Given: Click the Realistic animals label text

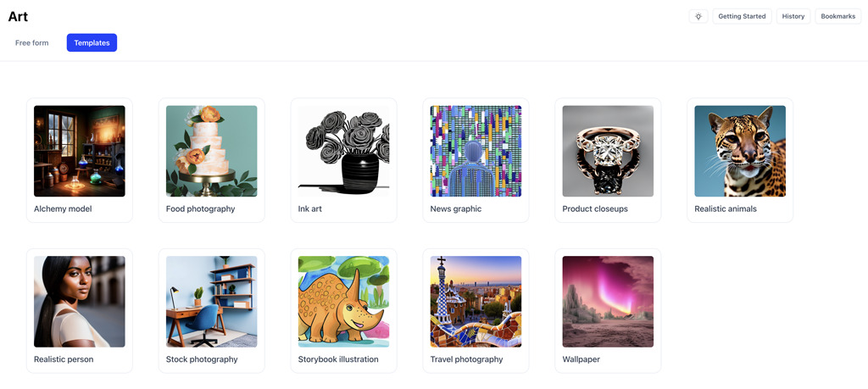Looking at the screenshot, I should tap(726, 208).
